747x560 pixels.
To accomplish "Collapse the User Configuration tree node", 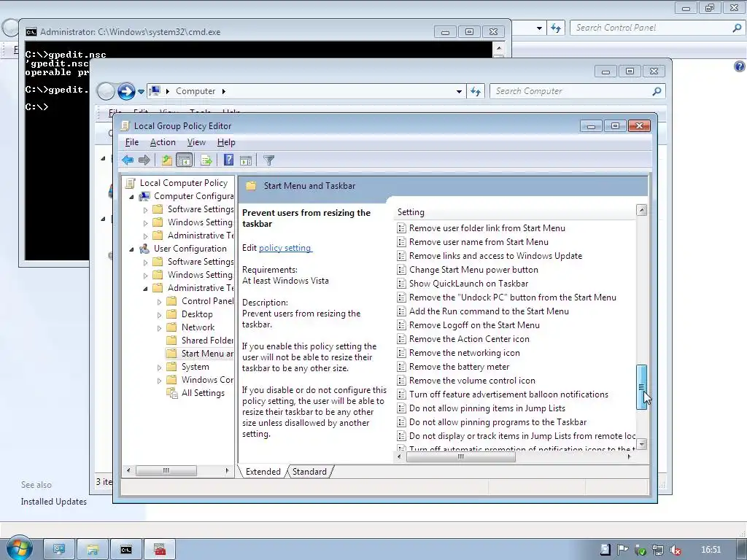I will 131,249.
